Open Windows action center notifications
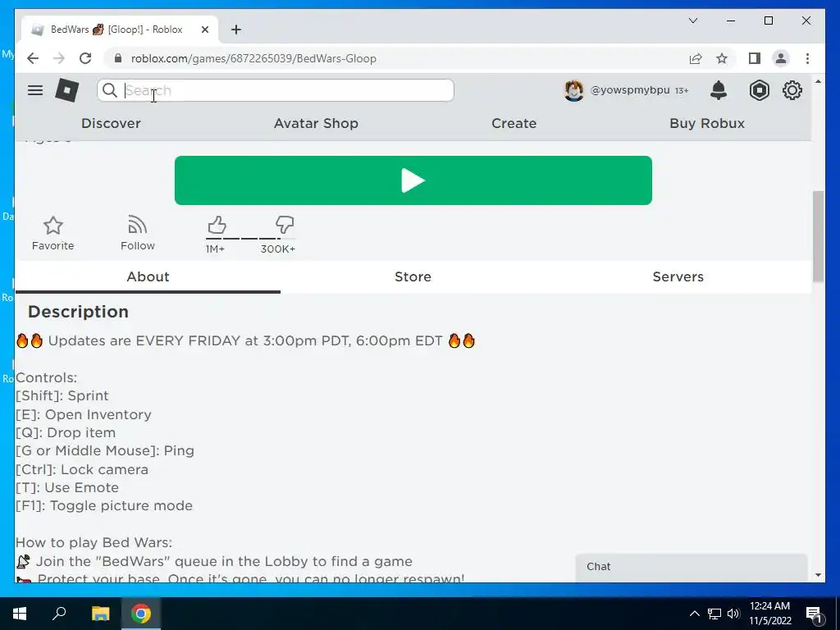 tap(815, 614)
